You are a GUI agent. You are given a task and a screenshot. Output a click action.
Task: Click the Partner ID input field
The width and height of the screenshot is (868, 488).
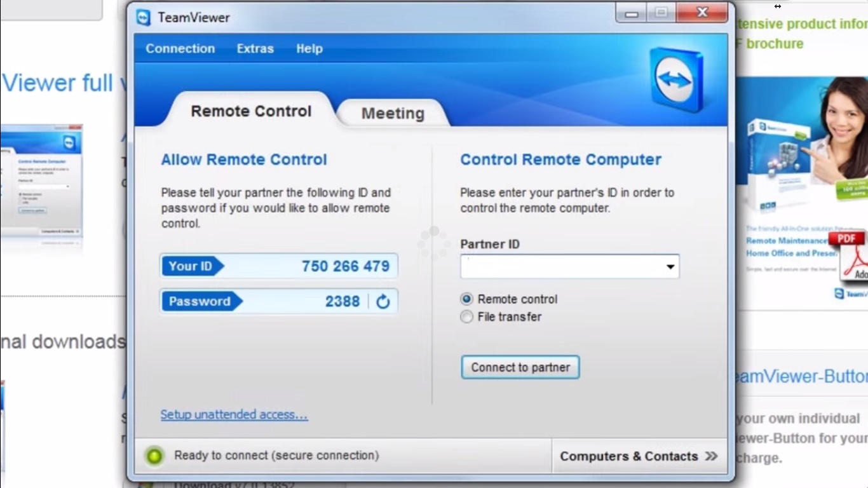click(x=570, y=267)
